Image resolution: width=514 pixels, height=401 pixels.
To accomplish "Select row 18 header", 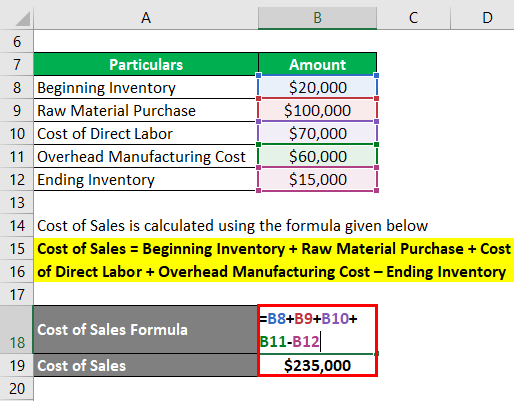I will click(17, 330).
